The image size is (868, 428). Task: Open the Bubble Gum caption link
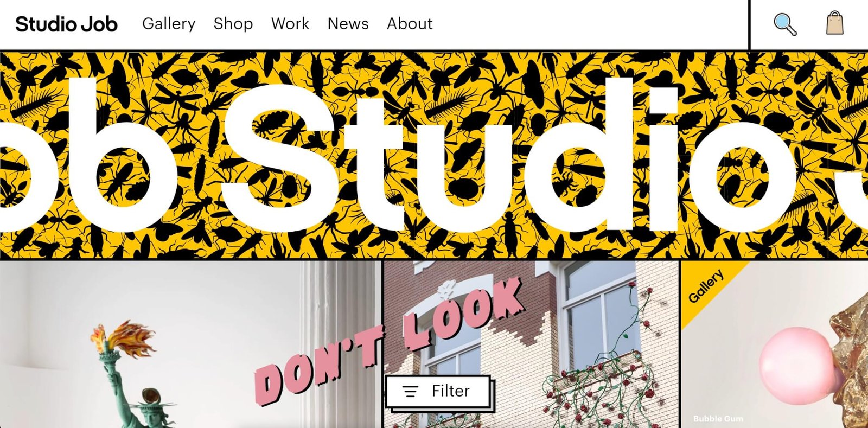[x=718, y=419]
